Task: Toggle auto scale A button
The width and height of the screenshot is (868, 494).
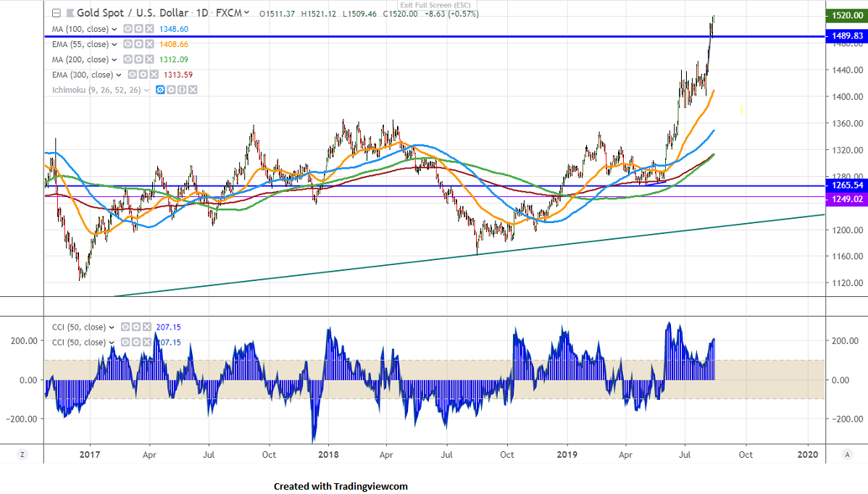Action: point(846,454)
